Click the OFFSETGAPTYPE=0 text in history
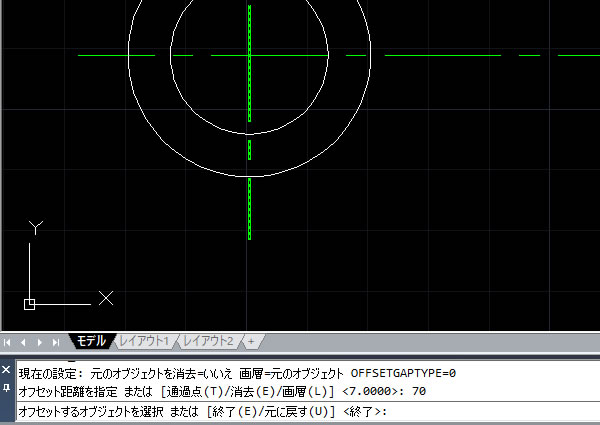Image resolution: width=600 pixels, height=425 pixels. coord(403,373)
